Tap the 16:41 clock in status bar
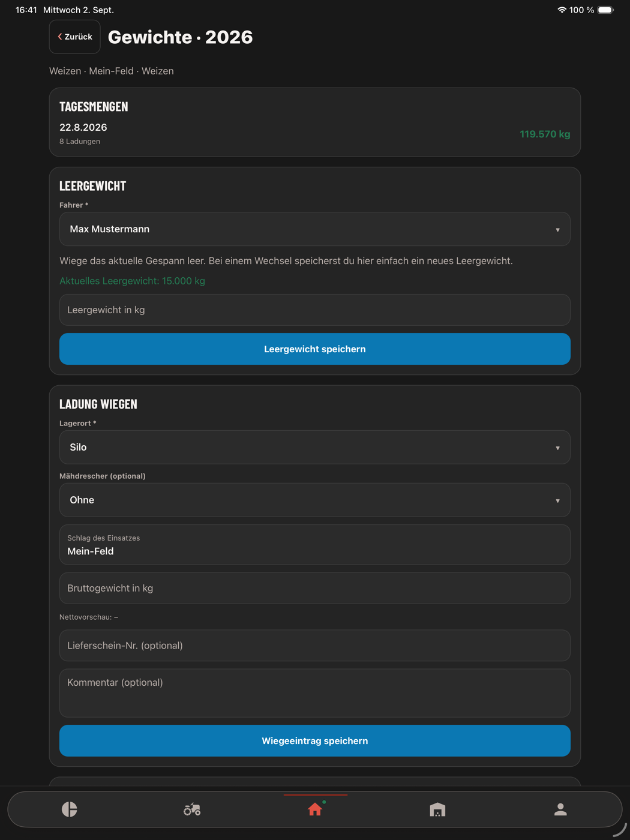The image size is (630, 840). tap(26, 10)
